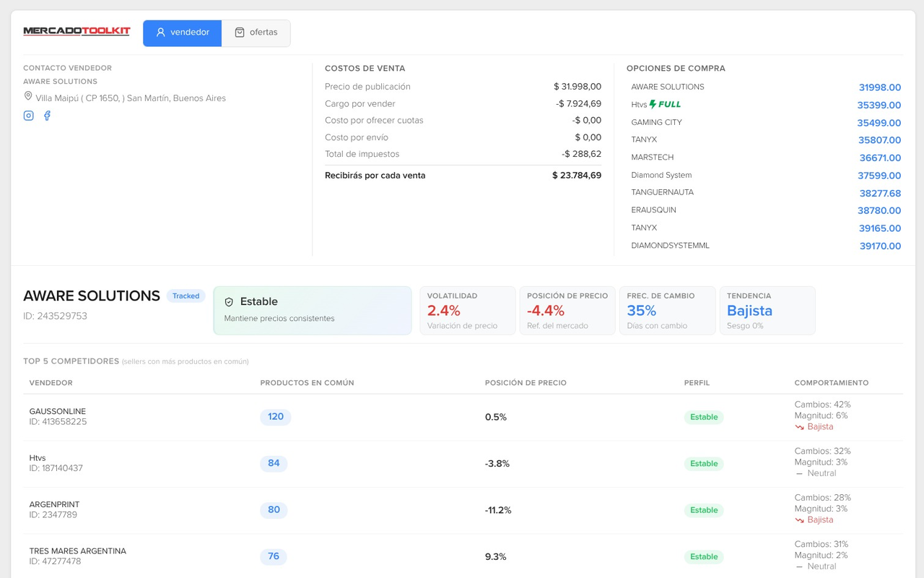The image size is (924, 578).
Task: Click the Posición de Precio column header
Action: 526,383
